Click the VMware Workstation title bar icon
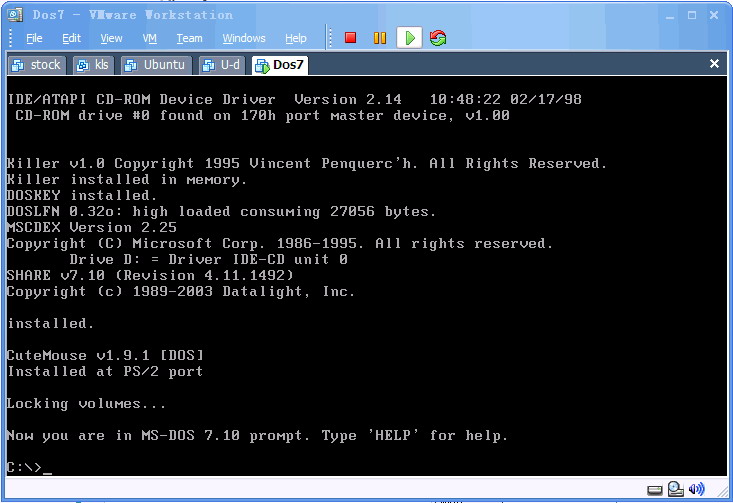Viewport: 733px width, 503px height. (15, 15)
